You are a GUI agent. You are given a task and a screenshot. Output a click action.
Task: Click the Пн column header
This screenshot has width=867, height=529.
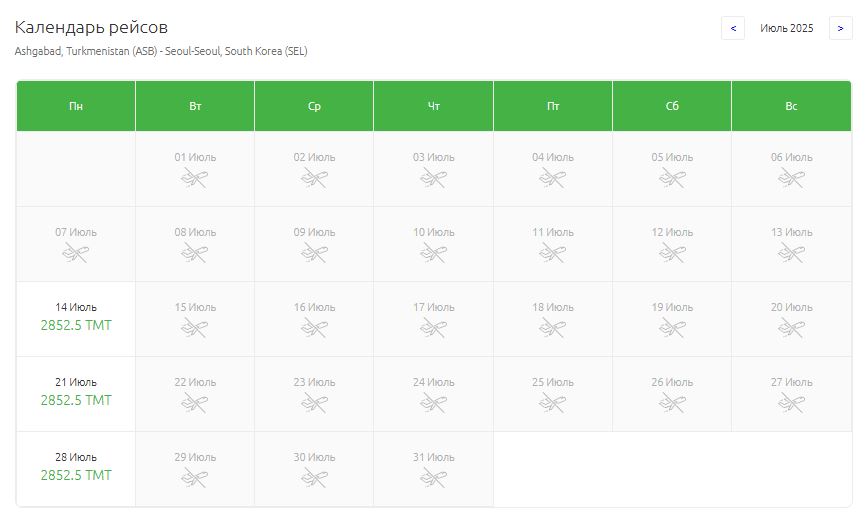coord(76,106)
